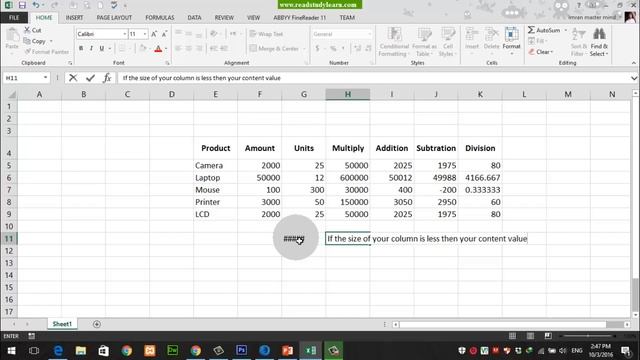The height and width of the screenshot is (360, 640).
Task: Open the font color dropdown arrow
Action: click(x=166, y=49)
